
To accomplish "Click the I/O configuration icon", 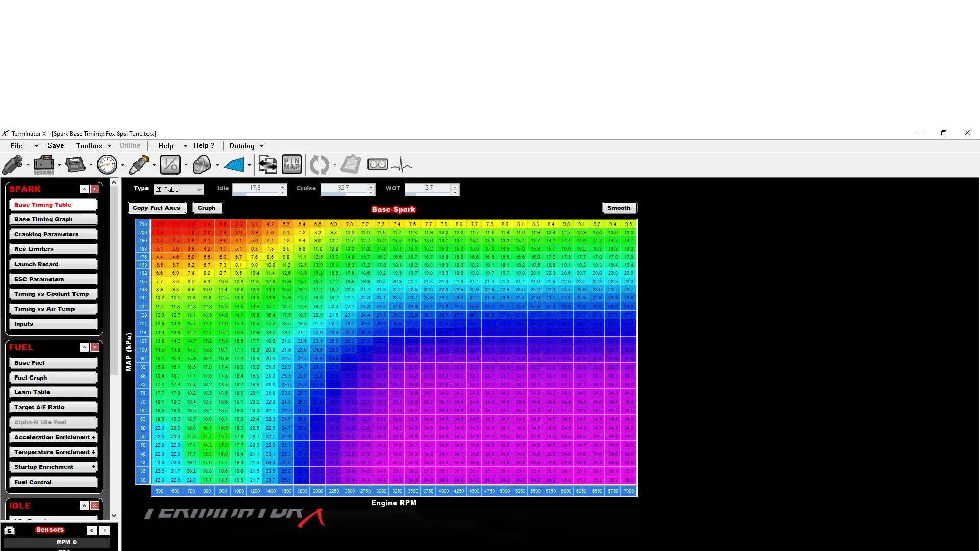I will click(x=170, y=165).
